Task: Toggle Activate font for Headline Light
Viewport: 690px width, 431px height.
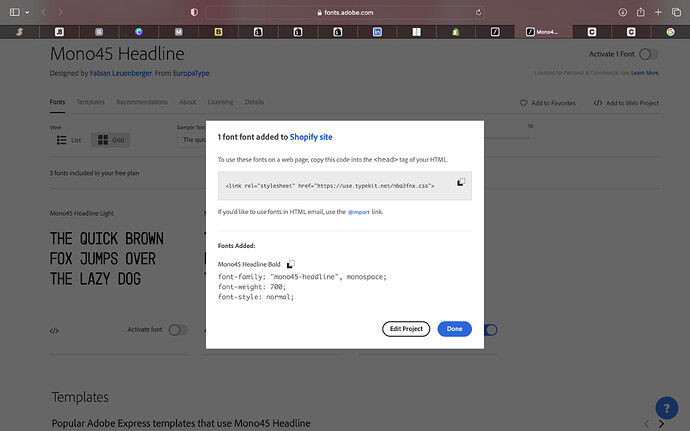Action: point(178,330)
